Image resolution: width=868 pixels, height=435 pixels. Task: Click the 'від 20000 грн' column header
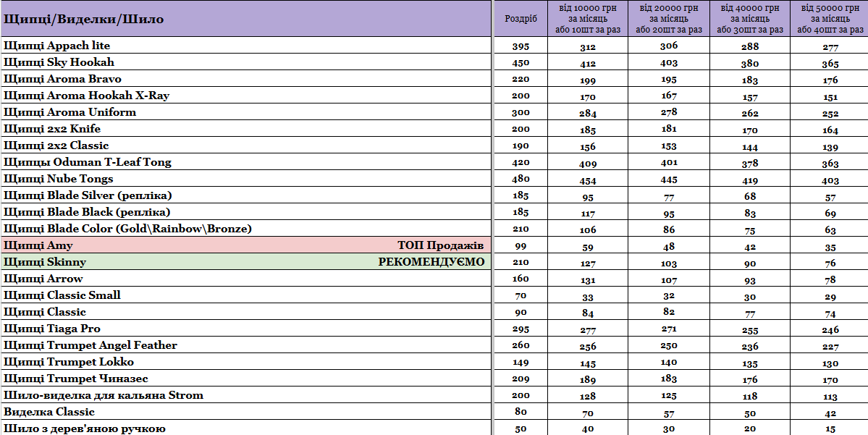[x=668, y=19]
